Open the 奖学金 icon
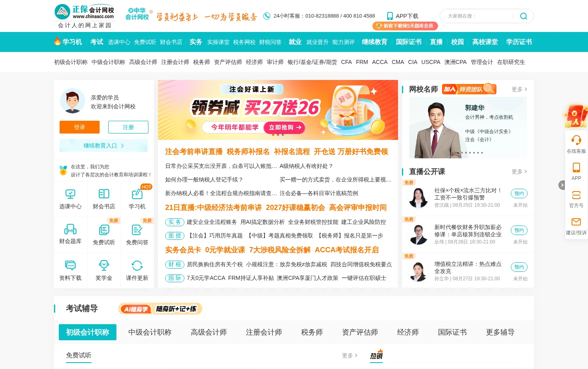The image size is (588, 369). 104,265
